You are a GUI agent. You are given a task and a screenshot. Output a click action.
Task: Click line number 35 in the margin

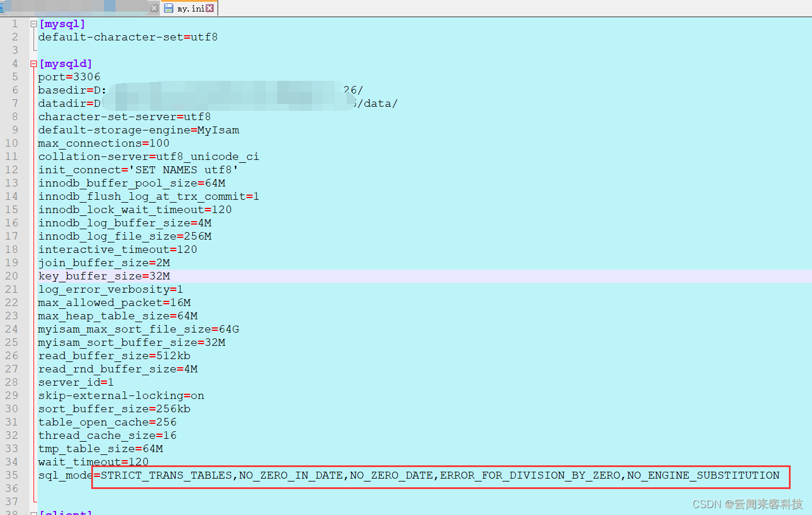[12, 475]
